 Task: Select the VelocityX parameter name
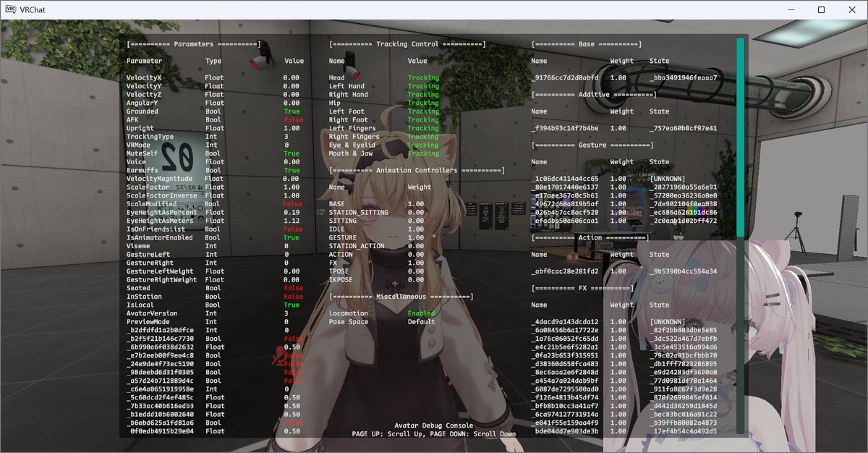pos(144,77)
